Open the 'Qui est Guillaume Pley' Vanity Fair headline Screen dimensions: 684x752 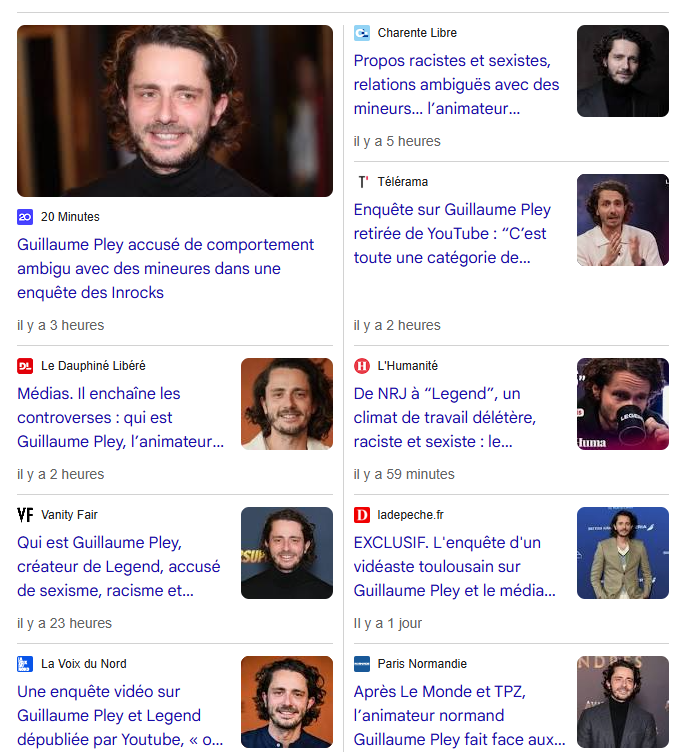[x=118, y=567]
